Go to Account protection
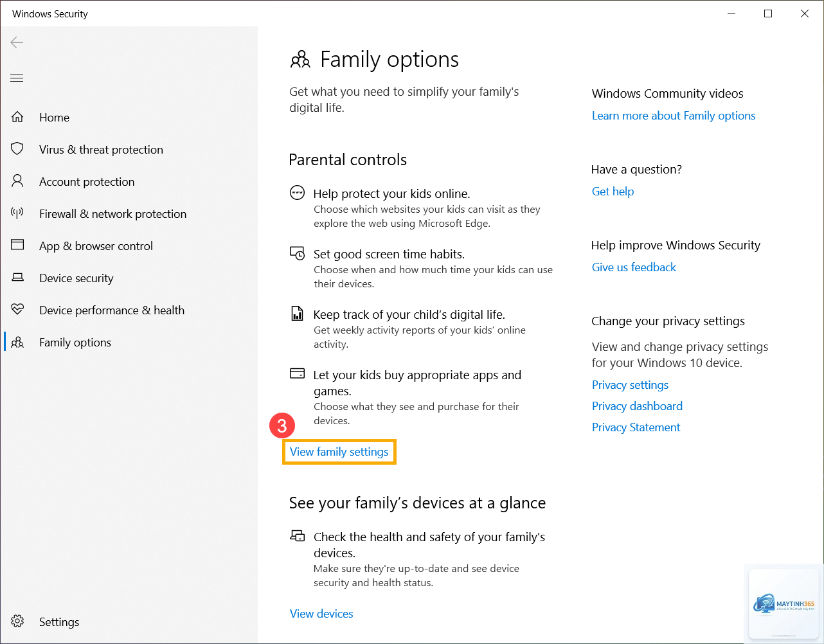 [x=87, y=182]
